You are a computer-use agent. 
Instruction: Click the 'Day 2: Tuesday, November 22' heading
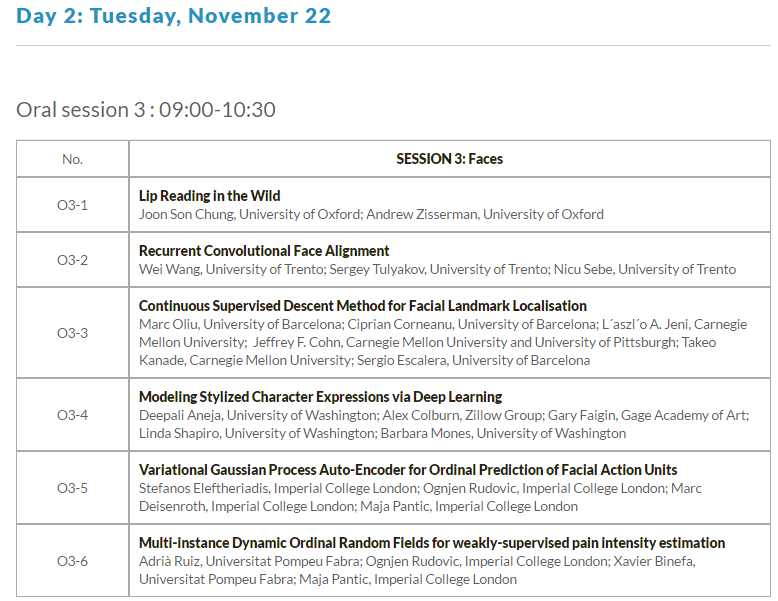[x=173, y=16]
